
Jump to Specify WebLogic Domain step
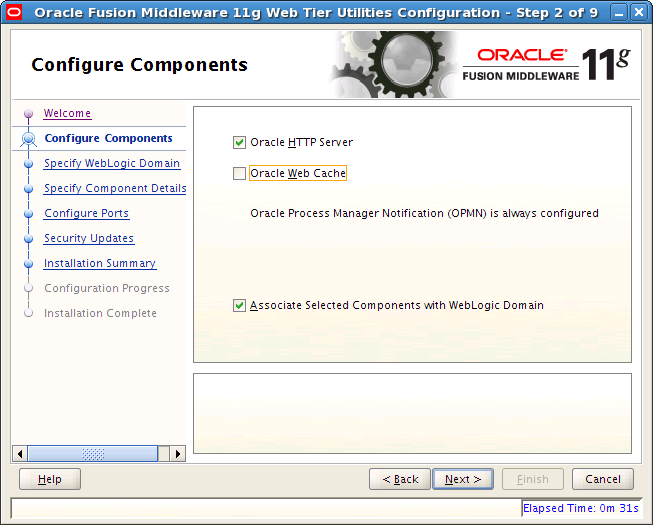tap(112, 163)
